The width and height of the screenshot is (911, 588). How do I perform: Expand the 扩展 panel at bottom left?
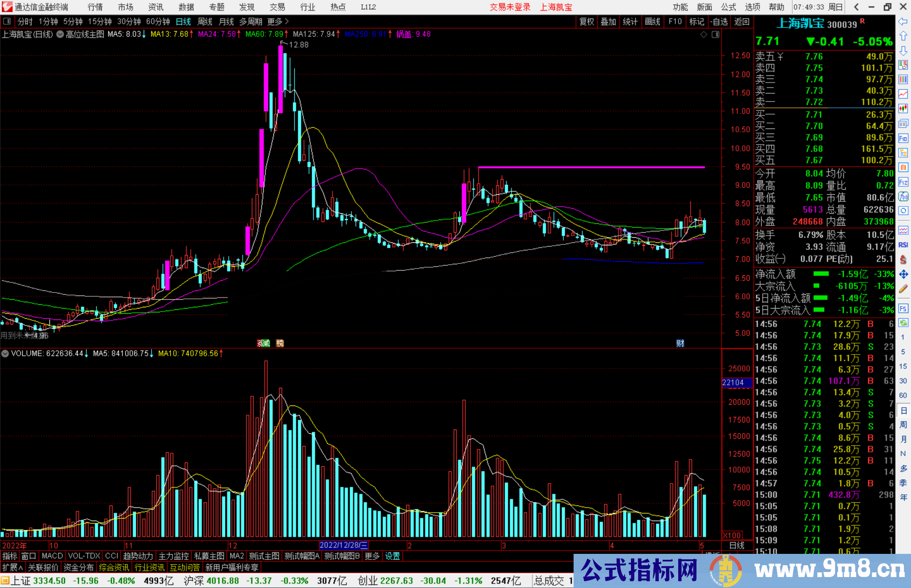pyautogui.click(x=13, y=568)
